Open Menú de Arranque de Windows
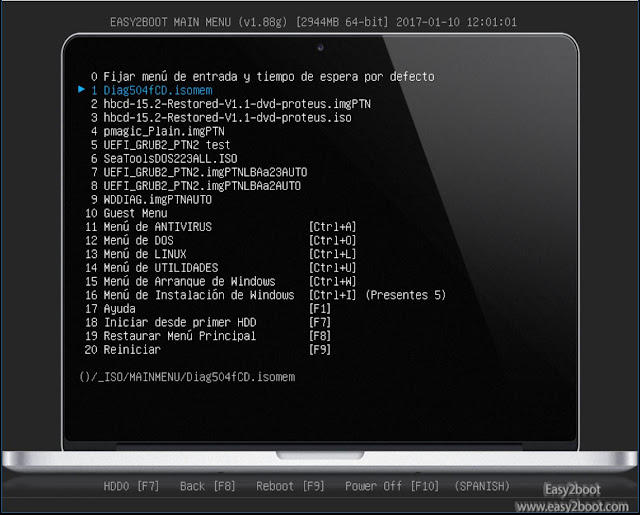Screen dimensions: 640x515 click(x=180, y=282)
